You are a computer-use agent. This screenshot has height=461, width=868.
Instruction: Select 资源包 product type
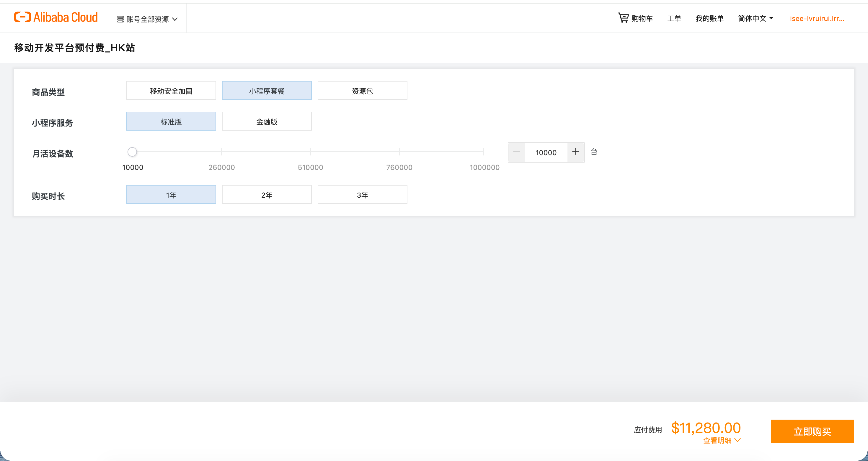(x=362, y=91)
